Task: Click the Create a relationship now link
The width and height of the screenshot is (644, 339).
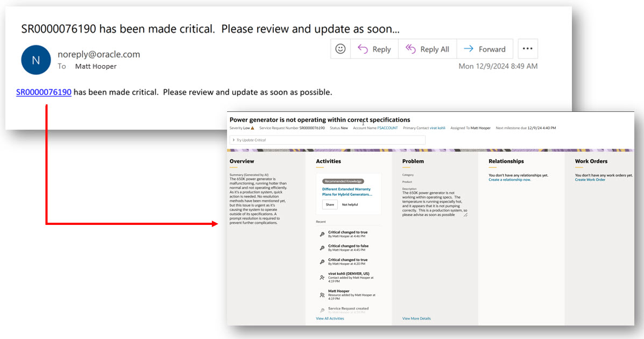Action: tap(509, 180)
